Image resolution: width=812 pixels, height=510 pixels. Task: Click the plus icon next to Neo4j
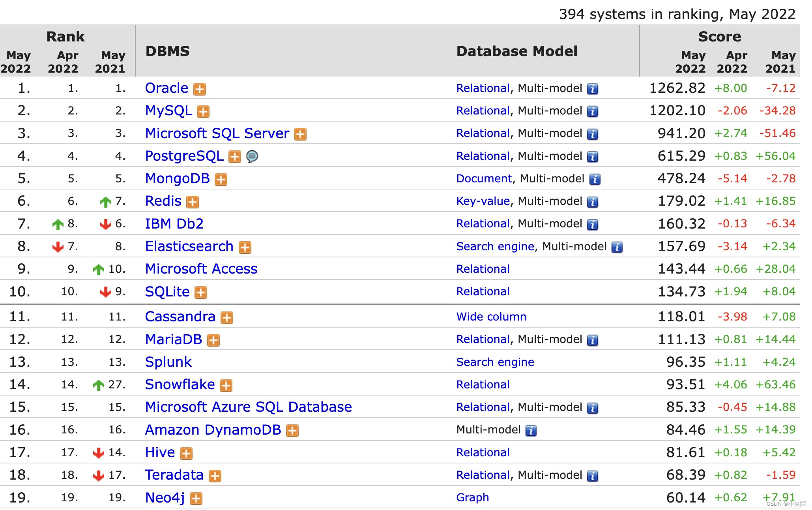(x=196, y=499)
